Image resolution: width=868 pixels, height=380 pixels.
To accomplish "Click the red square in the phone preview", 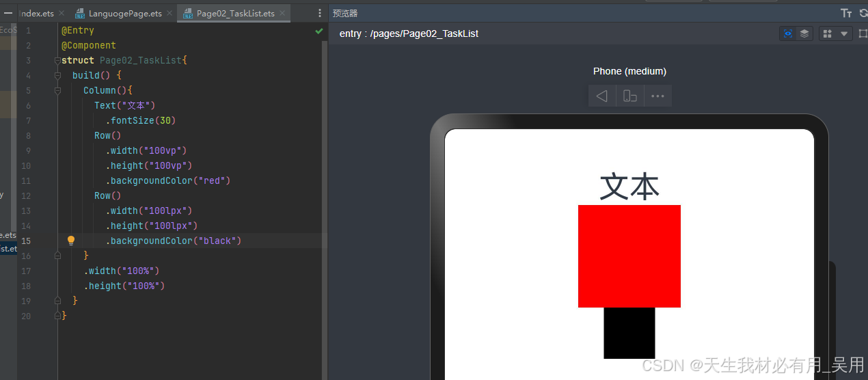I will [x=629, y=256].
